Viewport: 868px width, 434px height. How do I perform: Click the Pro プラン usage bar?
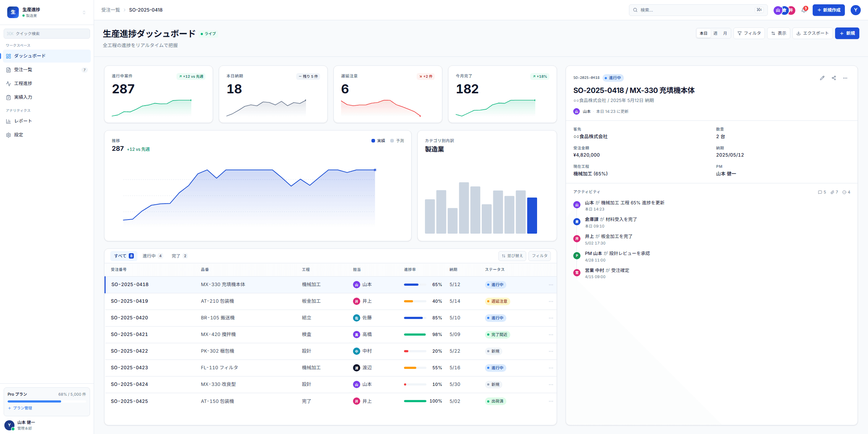point(47,401)
